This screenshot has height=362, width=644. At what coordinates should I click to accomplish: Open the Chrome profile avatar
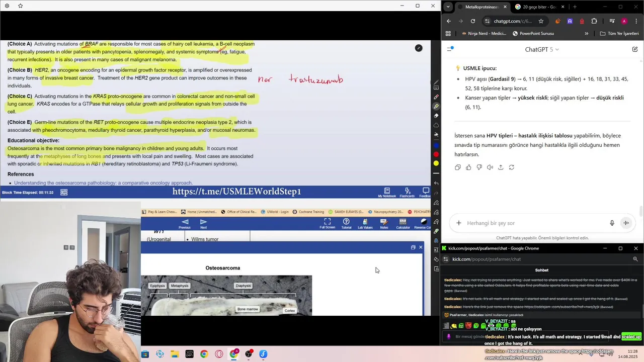[624, 21]
